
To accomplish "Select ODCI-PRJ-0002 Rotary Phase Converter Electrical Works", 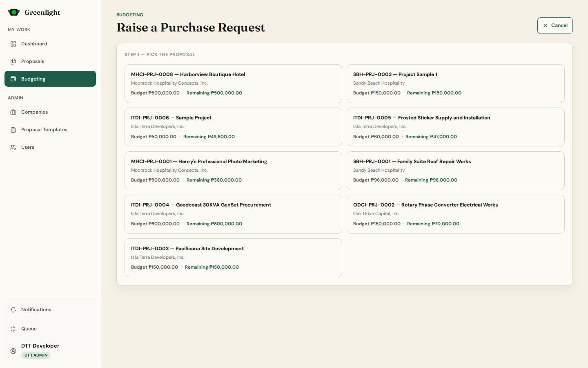I will coord(455,214).
